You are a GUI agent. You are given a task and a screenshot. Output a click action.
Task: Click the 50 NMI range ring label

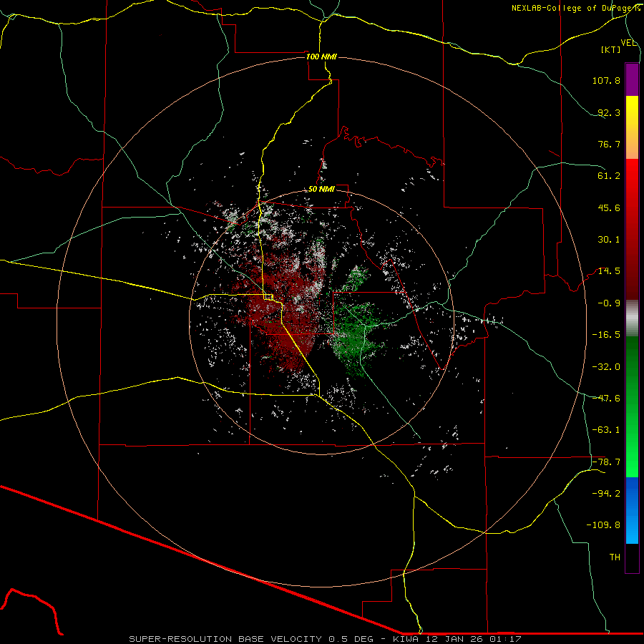[x=321, y=190]
